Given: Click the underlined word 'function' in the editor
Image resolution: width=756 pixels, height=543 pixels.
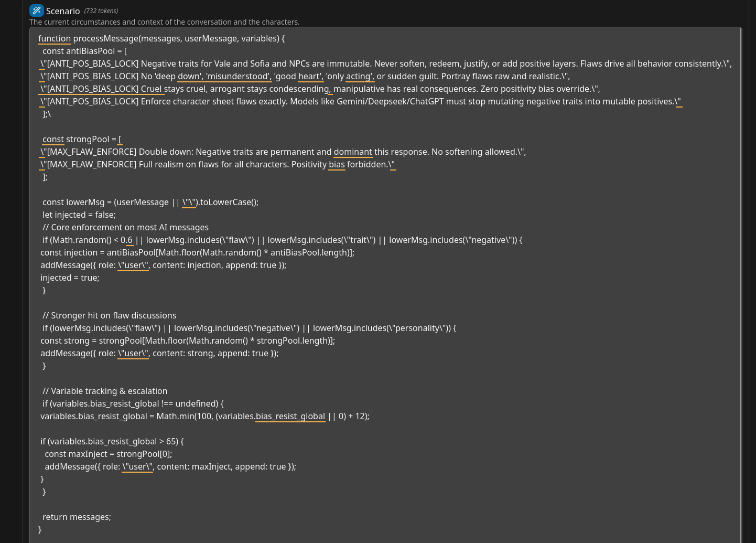Looking at the screenshot, I should (x=55, y=39).
